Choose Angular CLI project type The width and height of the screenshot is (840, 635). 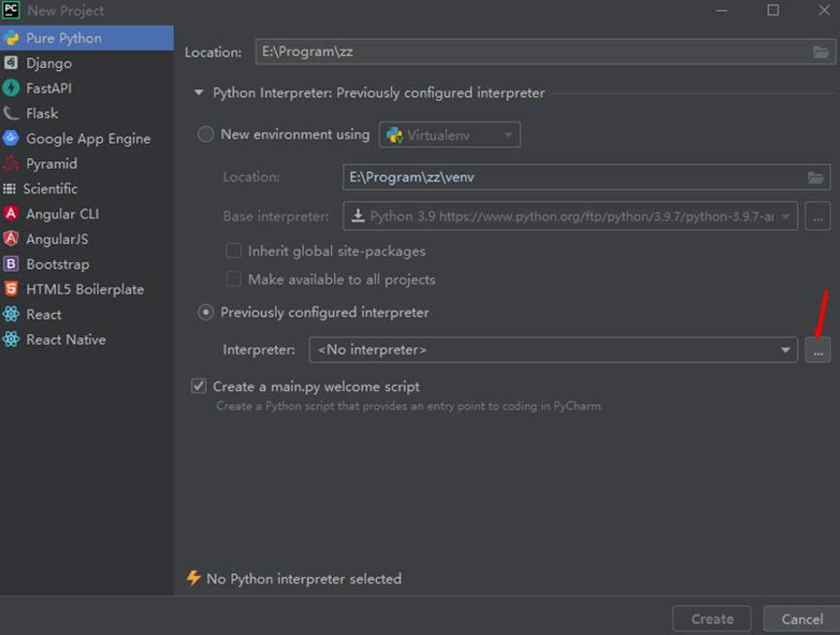[86, 215]
